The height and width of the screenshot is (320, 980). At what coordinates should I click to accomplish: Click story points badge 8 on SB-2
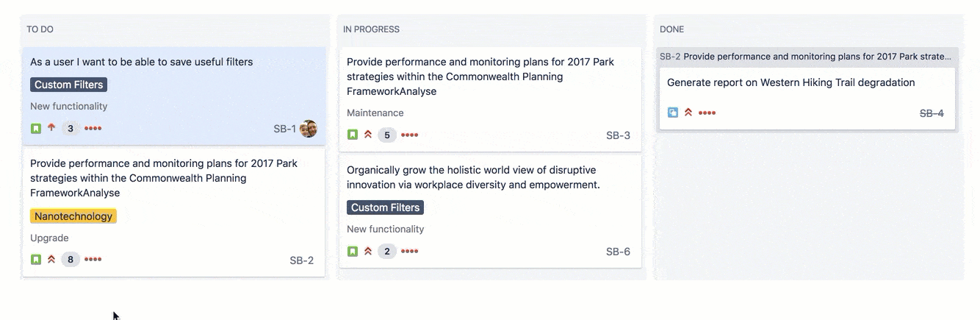click(71, 260)
